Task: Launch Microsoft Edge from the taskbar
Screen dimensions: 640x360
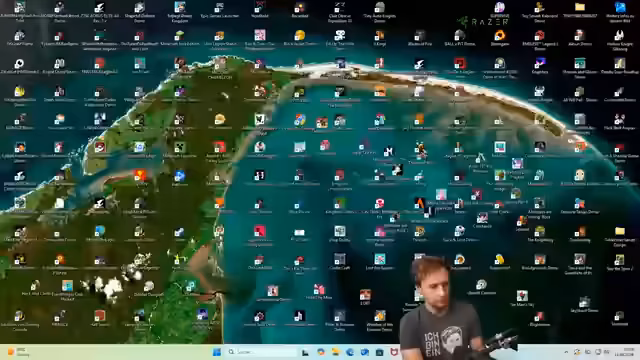Action: click(x=350, y=352)
